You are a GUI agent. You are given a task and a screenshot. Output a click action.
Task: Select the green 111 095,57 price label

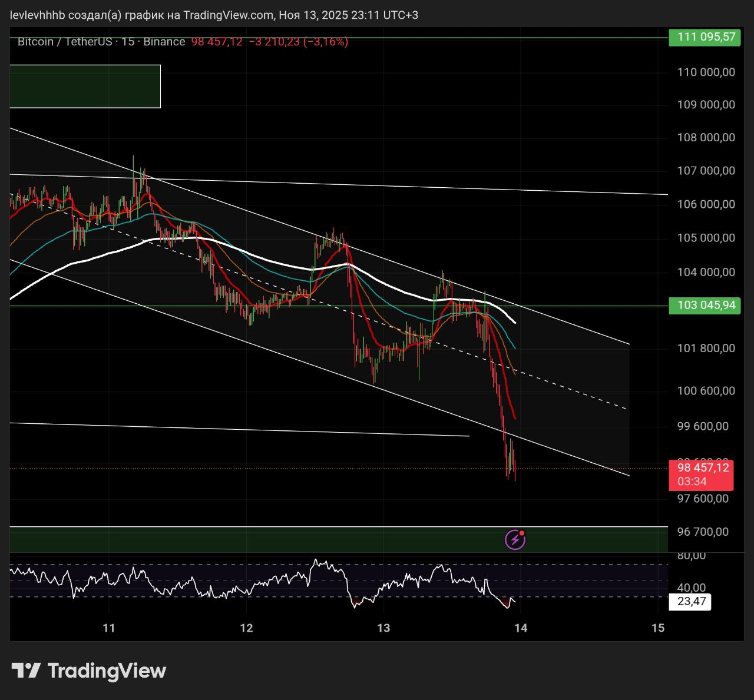tap(705, 37)
